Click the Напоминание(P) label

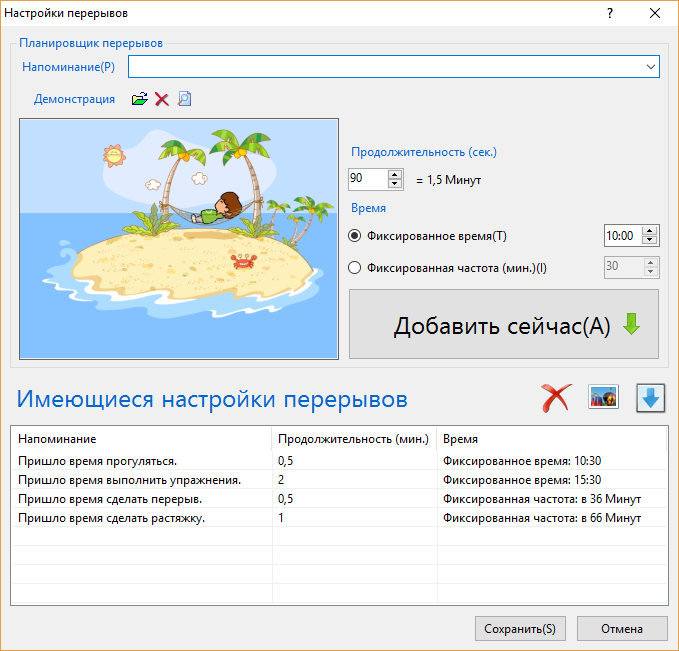tap(68, 67)
